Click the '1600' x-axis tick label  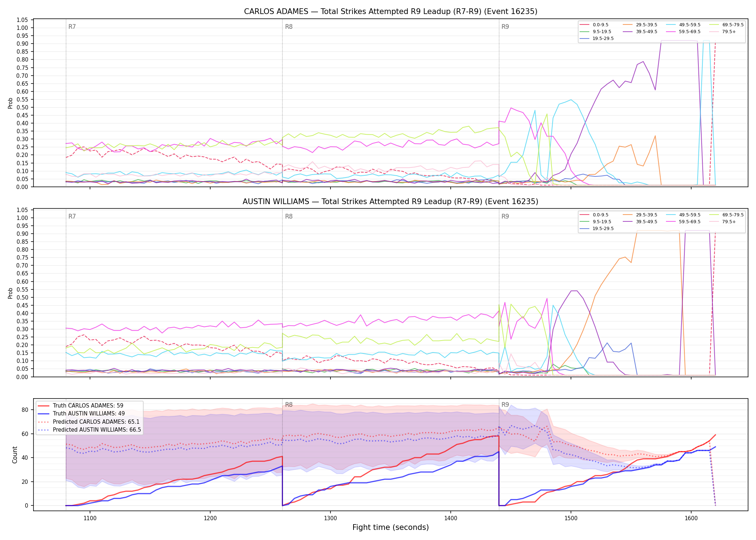click(x=691, y=518)
